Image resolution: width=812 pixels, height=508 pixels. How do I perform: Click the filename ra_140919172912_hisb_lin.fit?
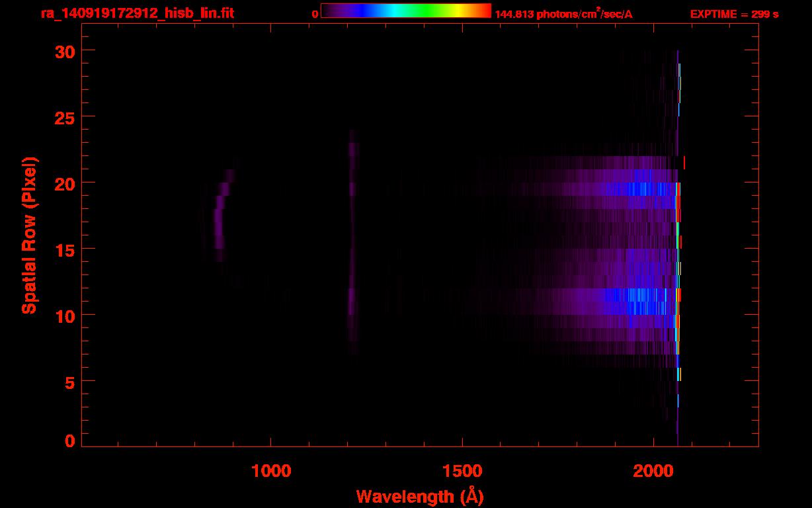137,13
